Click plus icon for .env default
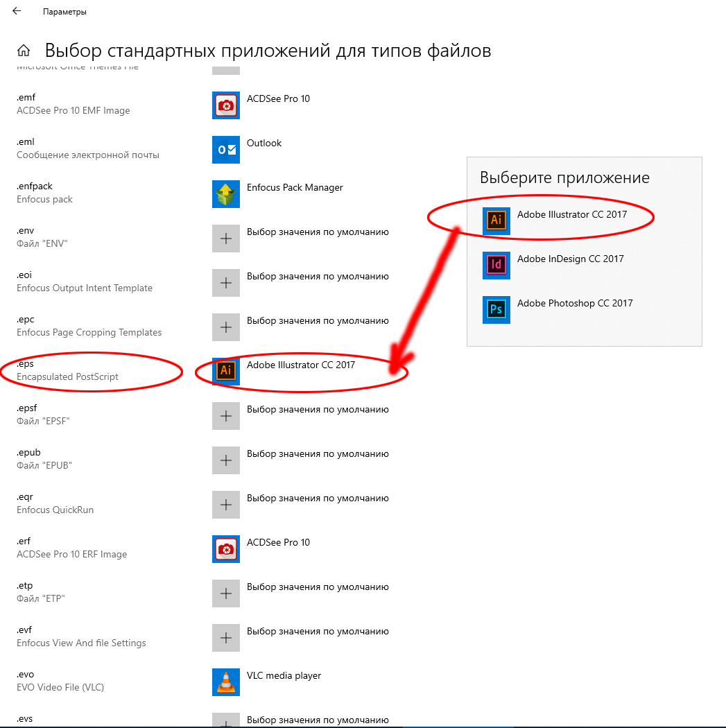This screenshot has width=726, height=728. point(226,239)
